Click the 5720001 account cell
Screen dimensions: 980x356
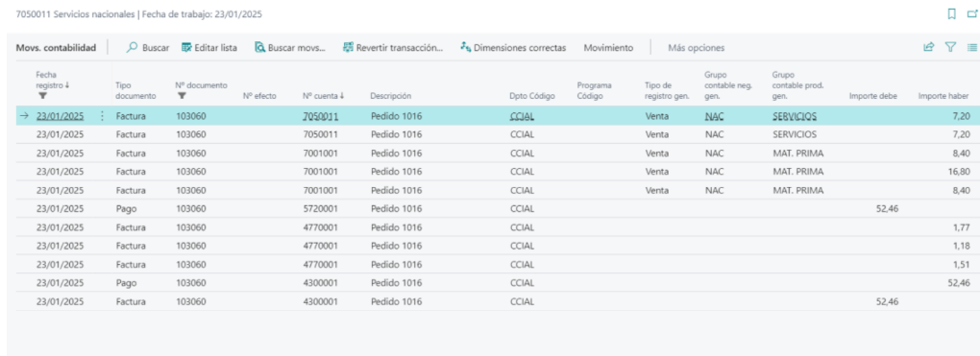pos(320,208)
